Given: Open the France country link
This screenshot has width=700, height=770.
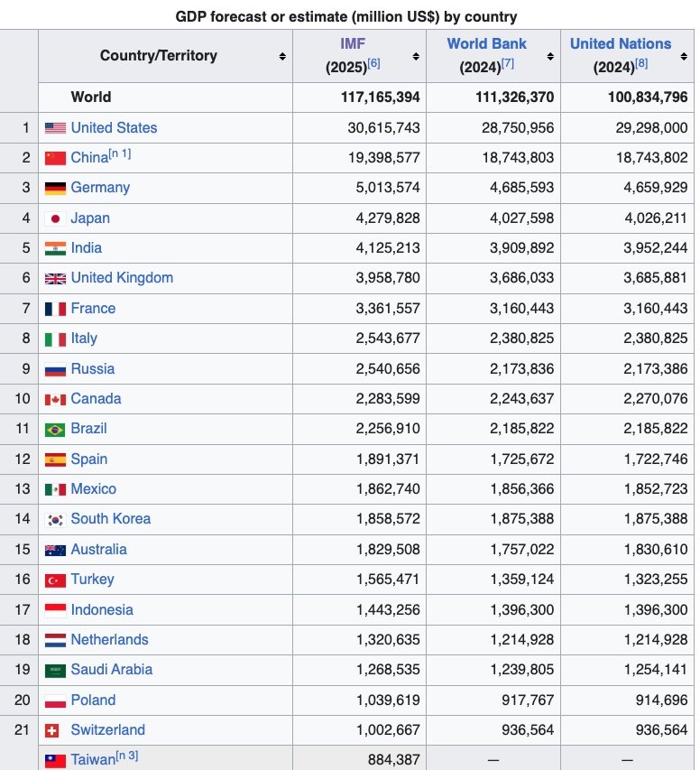Looking at the screenshot, I should point(93,309).
